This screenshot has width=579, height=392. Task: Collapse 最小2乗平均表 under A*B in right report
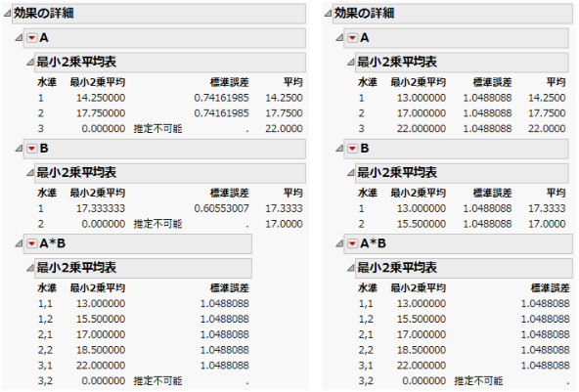click(351, 268)
